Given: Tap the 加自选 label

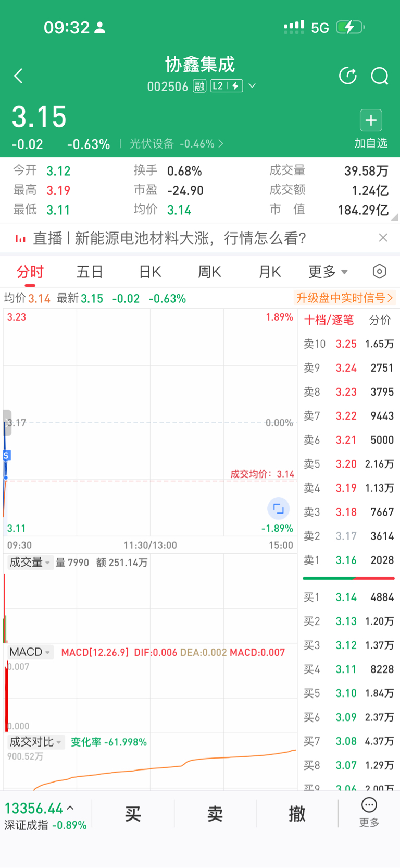Looking at the screenshot, I should click(371, 143).
